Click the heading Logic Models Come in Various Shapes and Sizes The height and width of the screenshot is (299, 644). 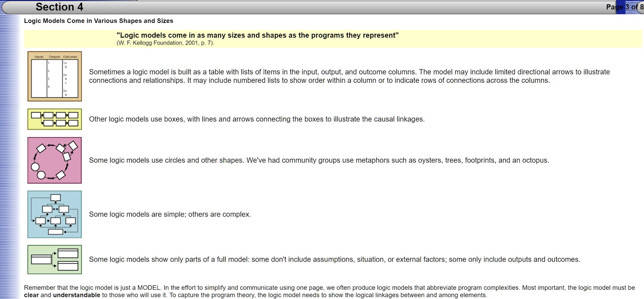click(x=99, y=21)
